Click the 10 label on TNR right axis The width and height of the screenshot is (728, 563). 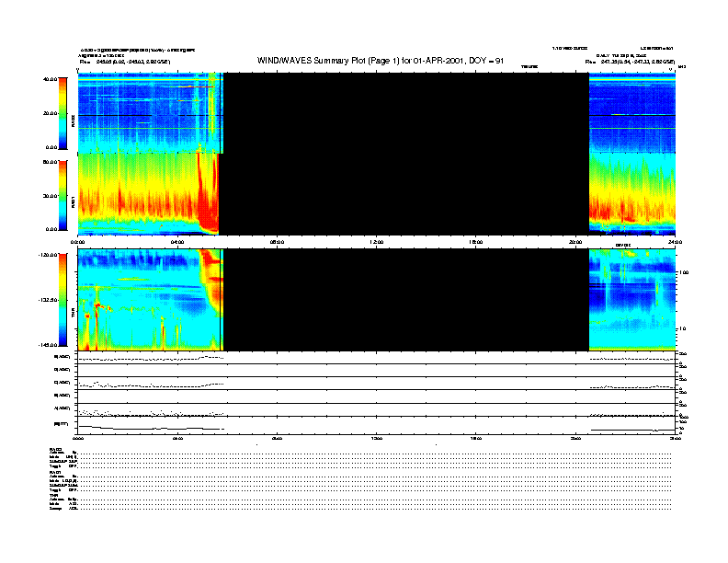tap(682, 328)
